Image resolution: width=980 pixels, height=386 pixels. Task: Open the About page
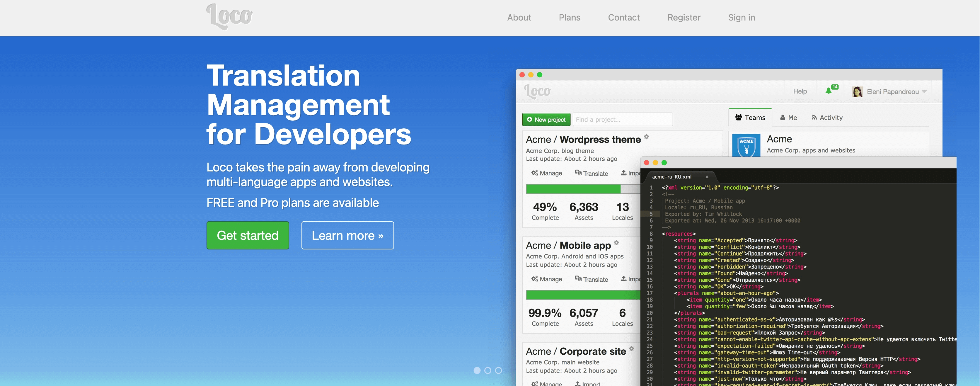(519, 18)
